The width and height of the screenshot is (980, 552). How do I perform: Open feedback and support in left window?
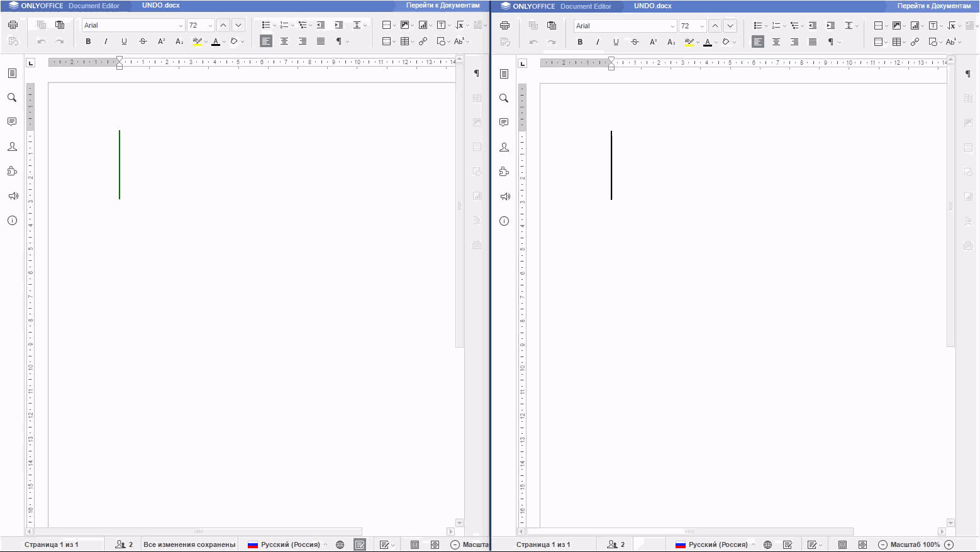pos(12,196)
